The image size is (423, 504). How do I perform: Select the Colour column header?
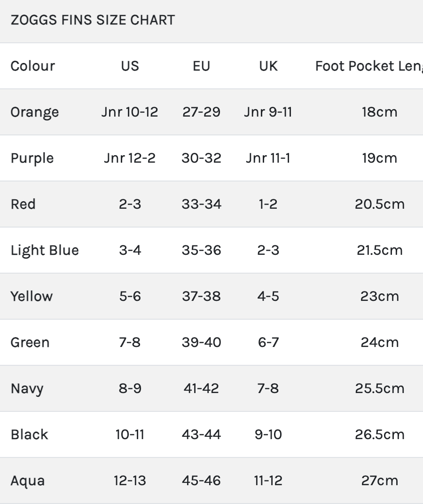point(32,66)
